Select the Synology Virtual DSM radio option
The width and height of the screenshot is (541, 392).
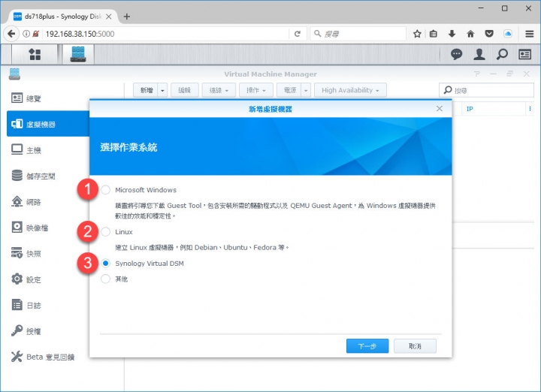(106, 264)
